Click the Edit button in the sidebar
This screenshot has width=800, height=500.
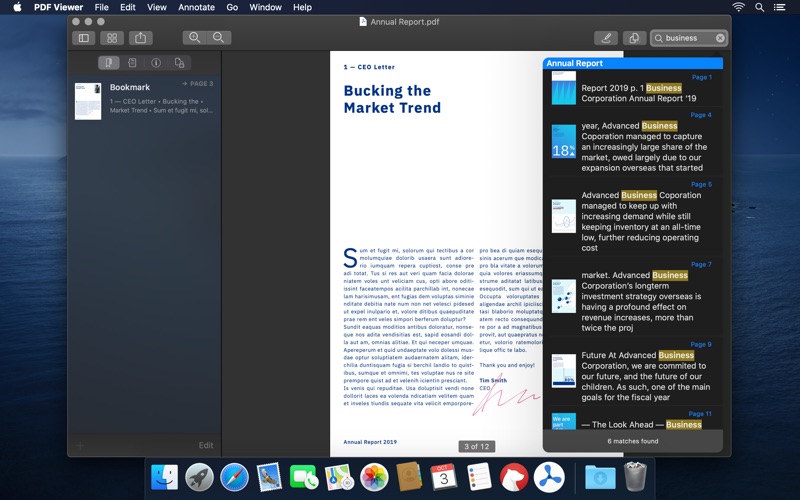pyautogui.click(x=205, y=445)
